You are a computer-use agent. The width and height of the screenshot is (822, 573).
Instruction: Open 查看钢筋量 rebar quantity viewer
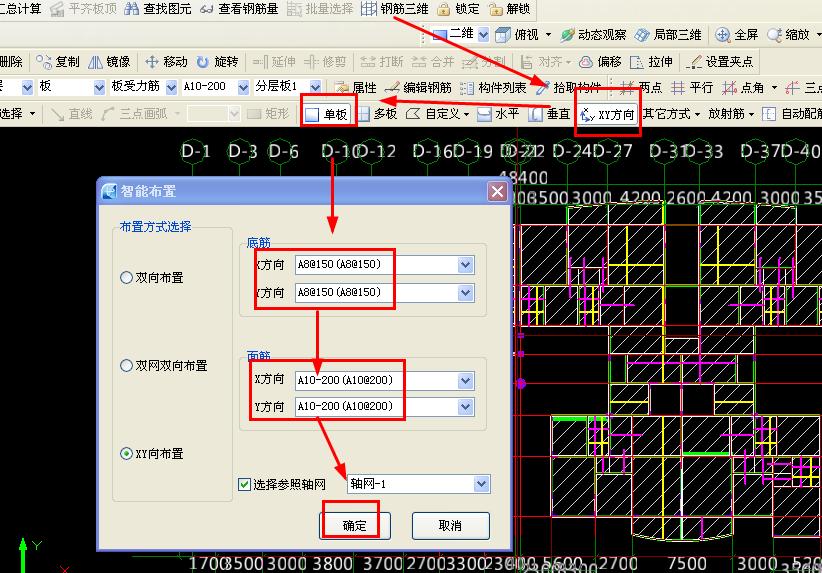(x=239, y=8)
